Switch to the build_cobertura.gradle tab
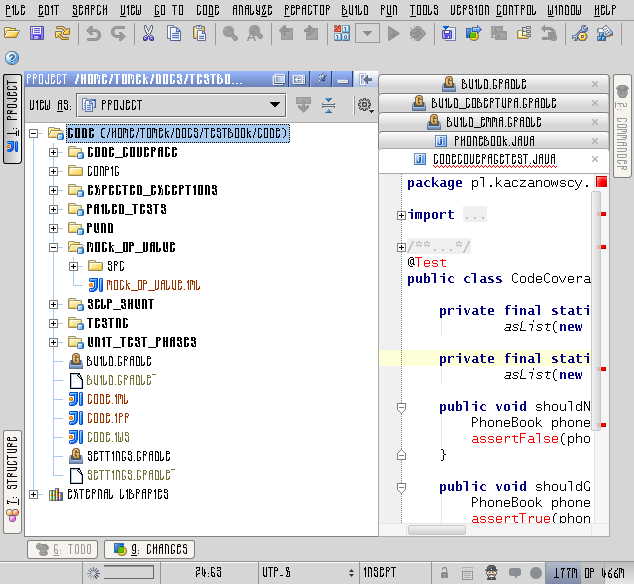The image size is (634, 584). pyautogui.click(x=494, y=103)
